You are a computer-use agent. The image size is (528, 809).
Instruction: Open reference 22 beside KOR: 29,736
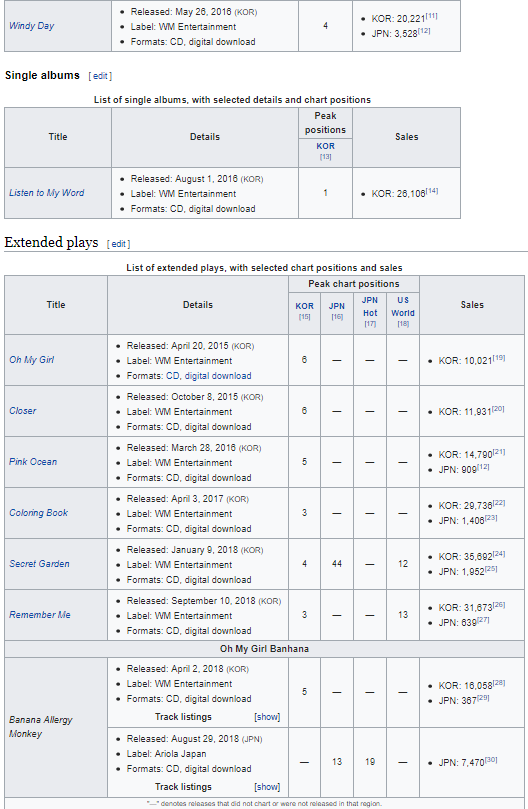coord(499,504)
